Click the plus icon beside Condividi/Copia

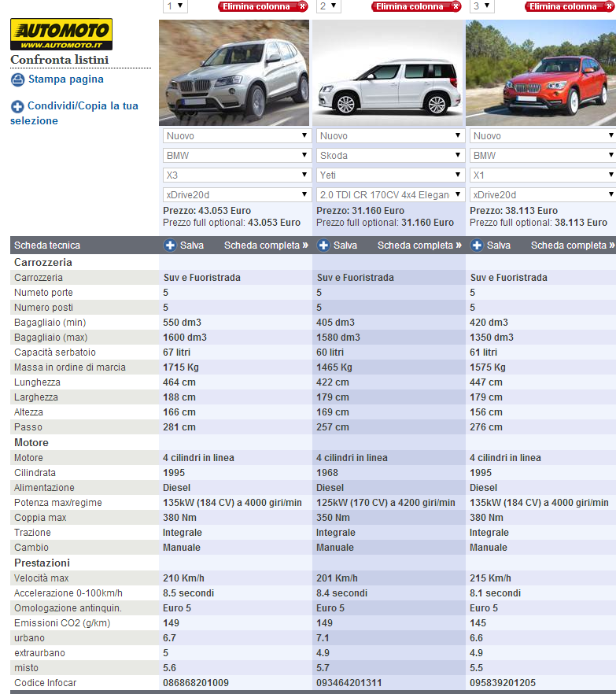click(17, 106)
